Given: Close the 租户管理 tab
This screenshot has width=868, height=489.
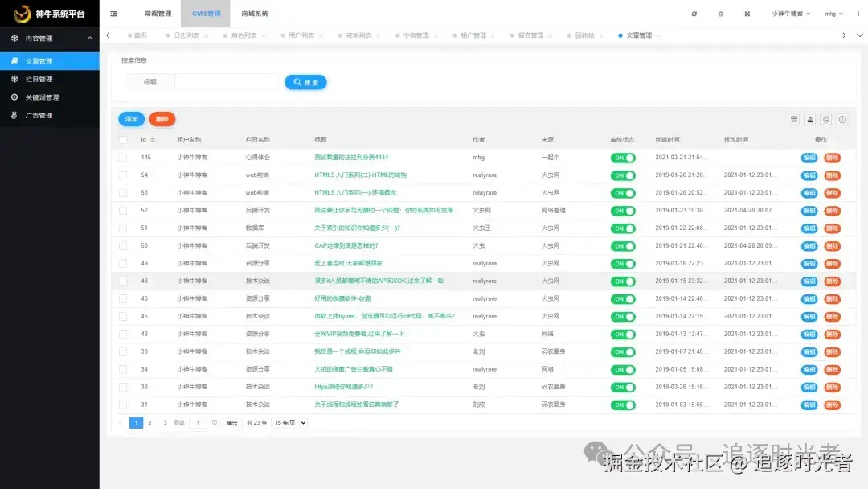Looking at the screenshot, I should click(493, 36).
